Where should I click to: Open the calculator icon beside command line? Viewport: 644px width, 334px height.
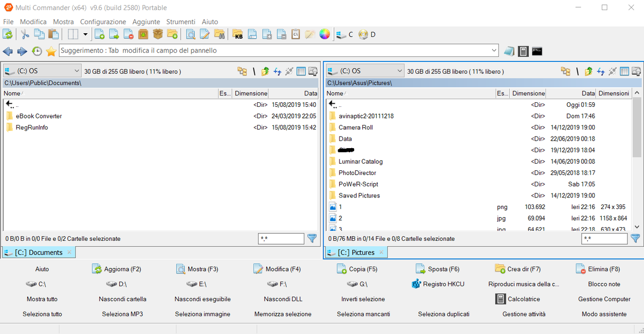pos(523,51)
